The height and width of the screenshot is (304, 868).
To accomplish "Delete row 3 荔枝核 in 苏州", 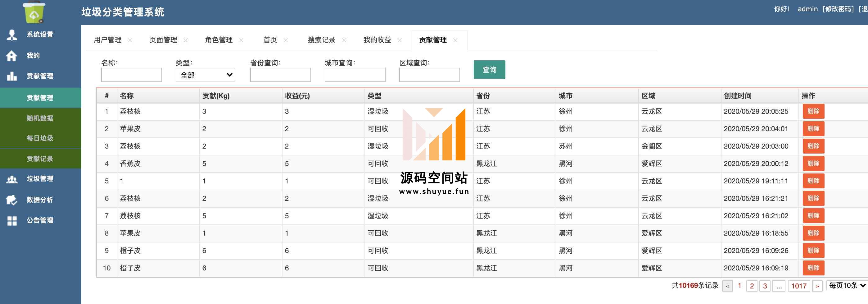I will (813, 146).
